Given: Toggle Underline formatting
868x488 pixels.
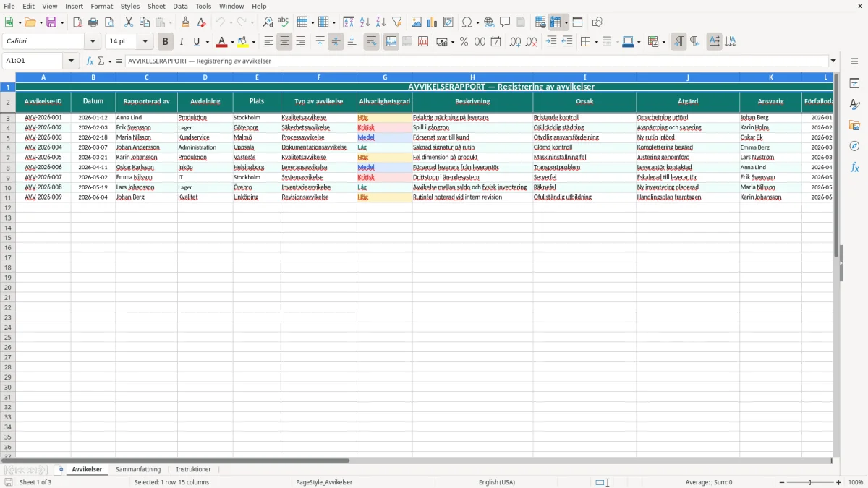Looking at the screenshot, I should [196, 42].
